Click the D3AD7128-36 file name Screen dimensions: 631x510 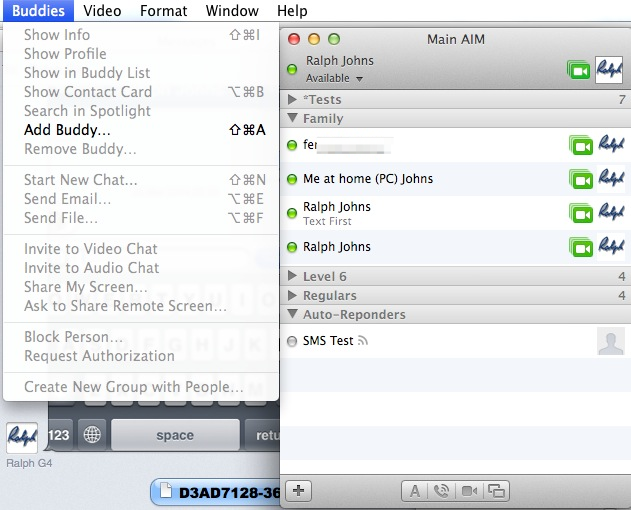coord(229,492)
